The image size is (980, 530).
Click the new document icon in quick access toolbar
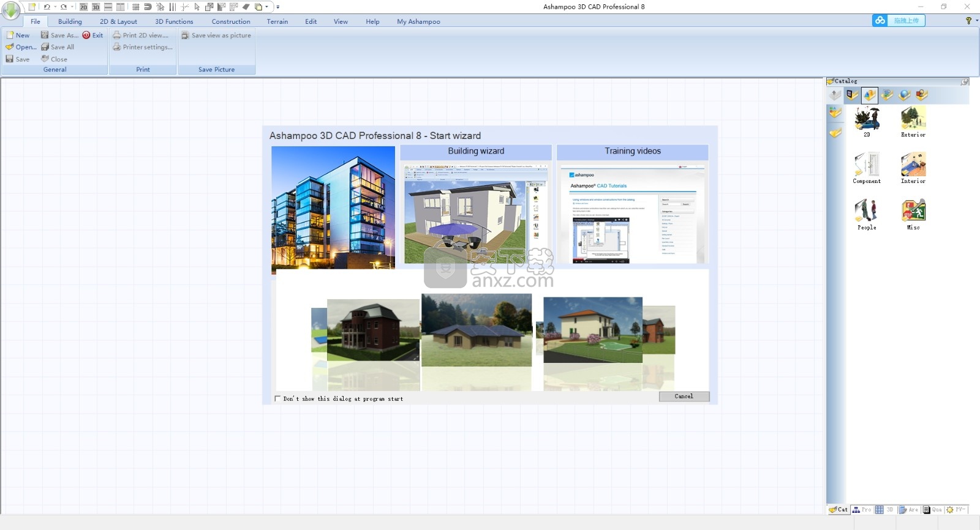[x=32, y=7]
